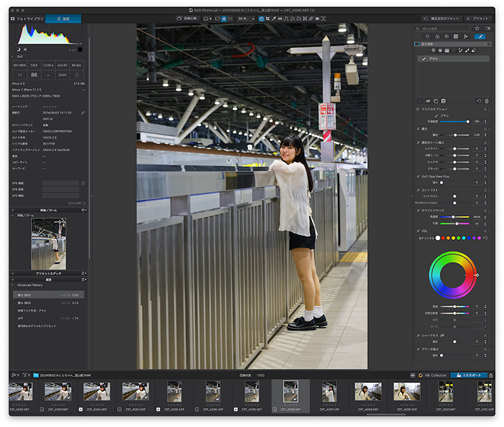The height and width of the screenshot is (427, 504).
Task: Select the Color corrections palette icon
Action: coord(437,37)
